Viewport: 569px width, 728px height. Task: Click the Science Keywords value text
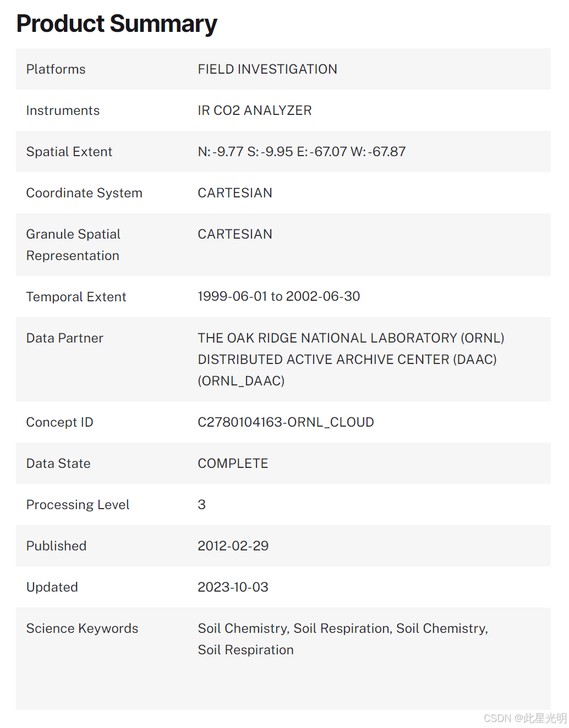[342, 639]
